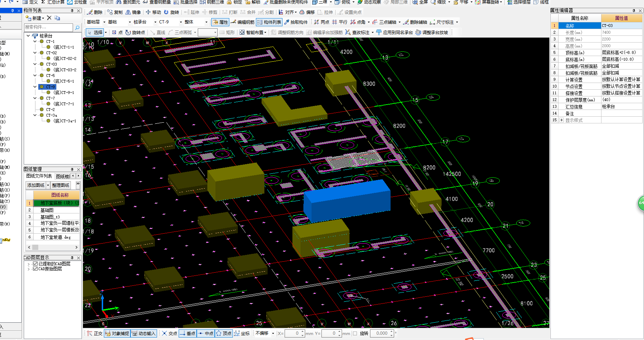Select the 移动 (move) tool
644x340 pixels.
[153, 12]
